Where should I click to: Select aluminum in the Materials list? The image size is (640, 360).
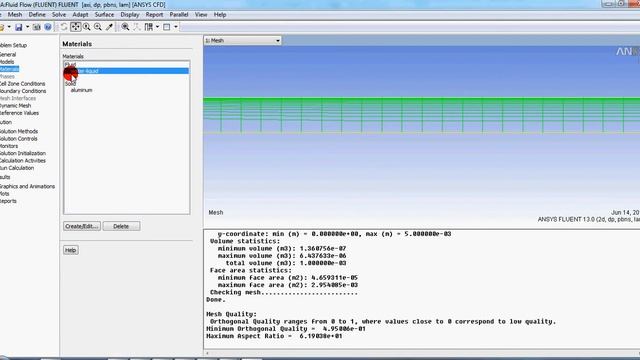(x=81, y=90)
